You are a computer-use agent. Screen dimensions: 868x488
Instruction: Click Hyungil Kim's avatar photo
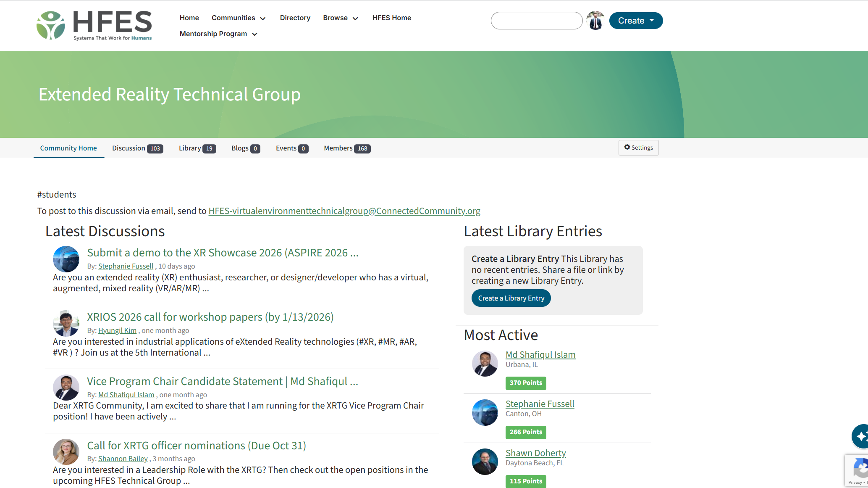[66, 323]
